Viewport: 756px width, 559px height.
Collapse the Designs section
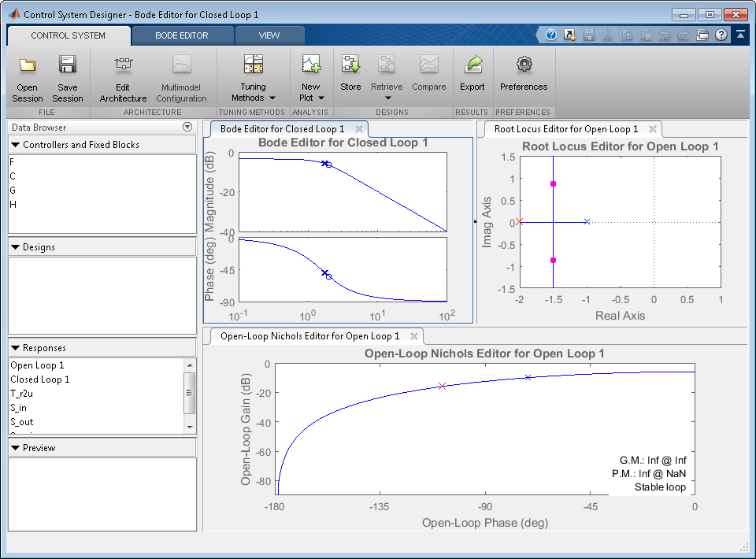[16, 247]
